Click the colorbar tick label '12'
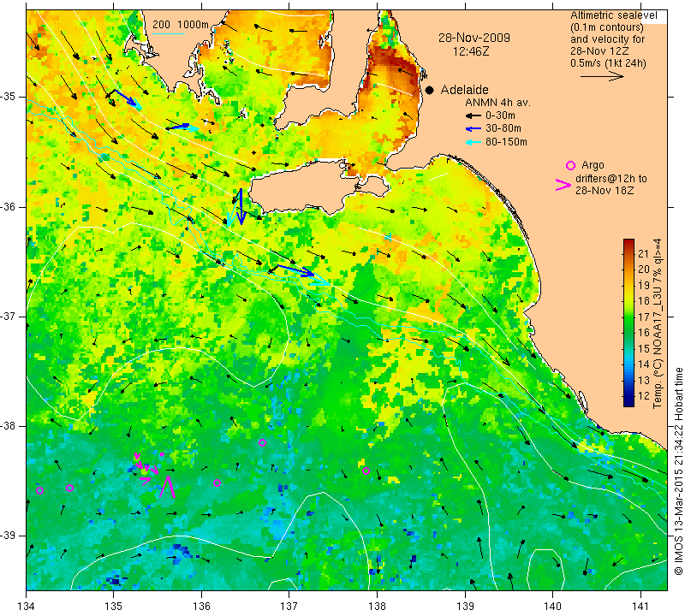The image size is (685, 616). pos(644,396)
